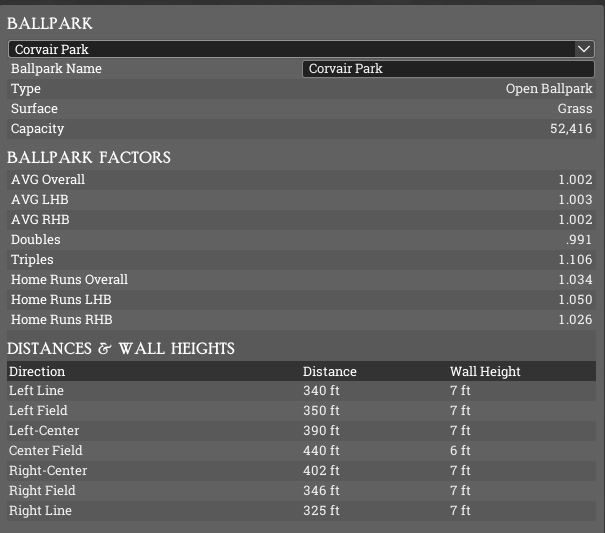Click the Capacity value 52,416

(x=571, y=129)
